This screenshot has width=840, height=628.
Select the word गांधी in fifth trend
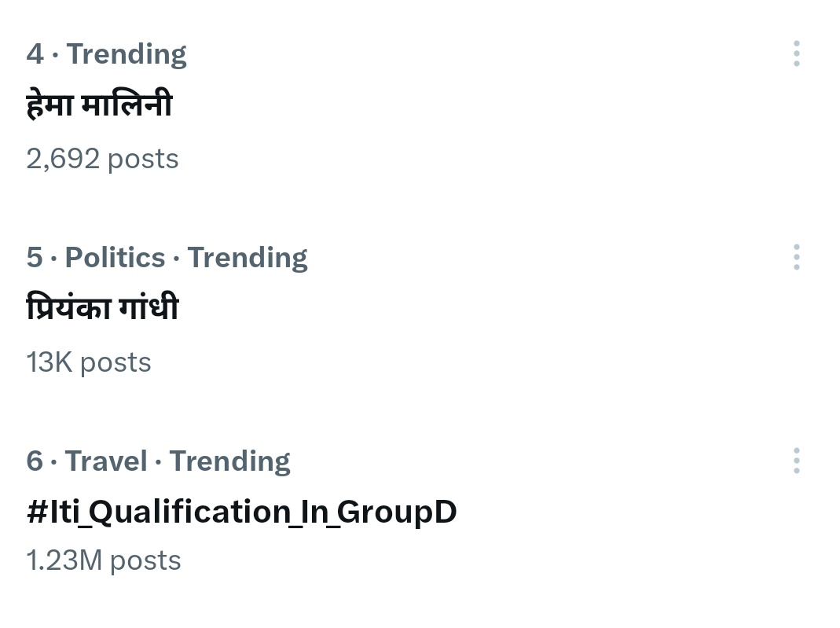[x=149, y=307]
